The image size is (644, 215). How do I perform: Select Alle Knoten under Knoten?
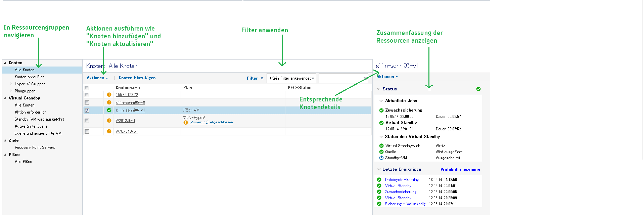[x=25, y=70]
